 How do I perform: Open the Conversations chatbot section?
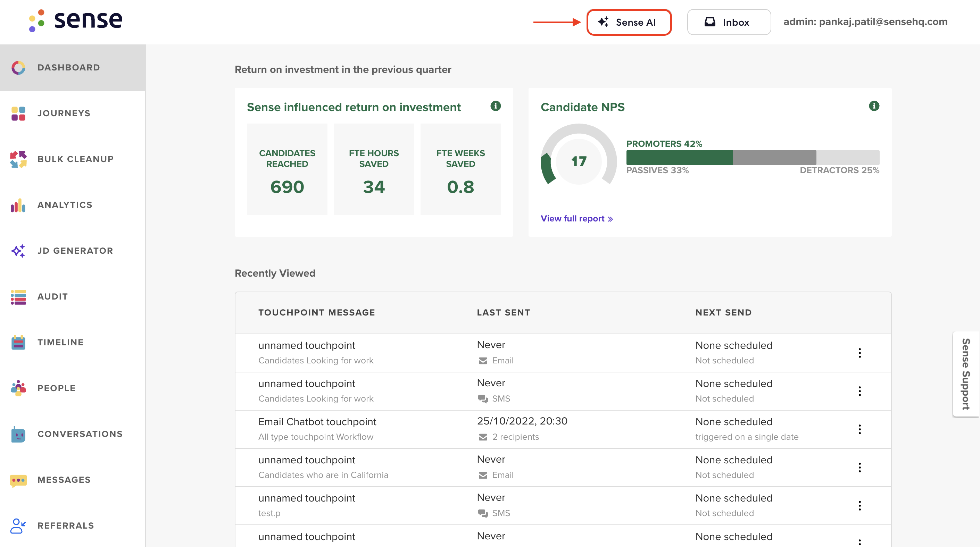pos(80,434)
